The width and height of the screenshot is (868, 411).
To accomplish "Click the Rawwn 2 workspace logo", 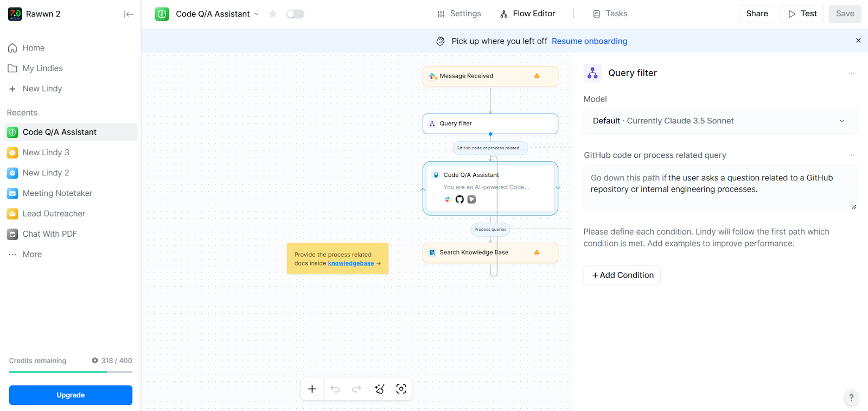I will 15,14.
